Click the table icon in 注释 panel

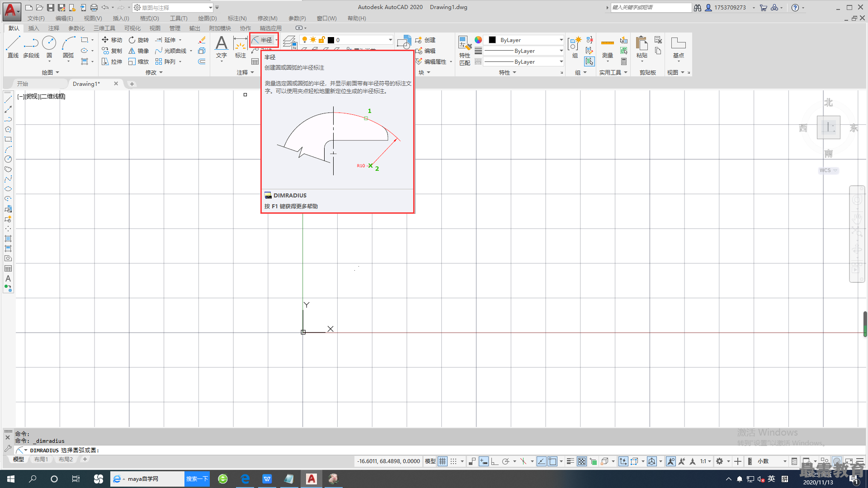[255, 61]
